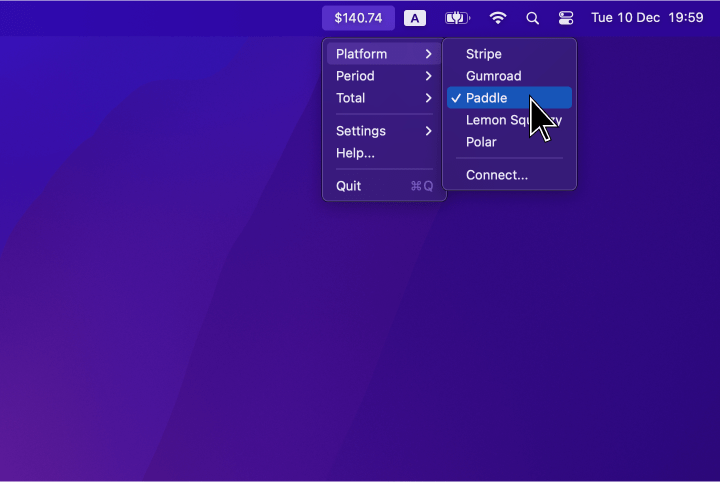Click the checkmark next to Paddle
Image resolution: width=720 pixels, height=482 pixels.
(x=456, y=98)
